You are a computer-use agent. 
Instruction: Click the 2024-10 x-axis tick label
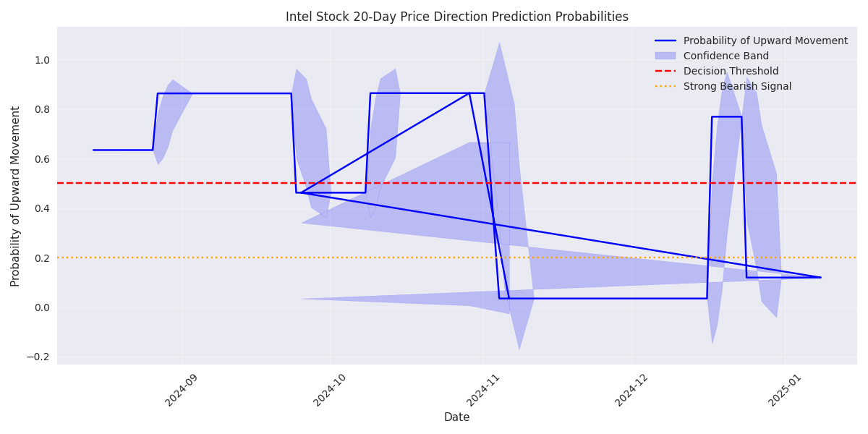(330, 391)
